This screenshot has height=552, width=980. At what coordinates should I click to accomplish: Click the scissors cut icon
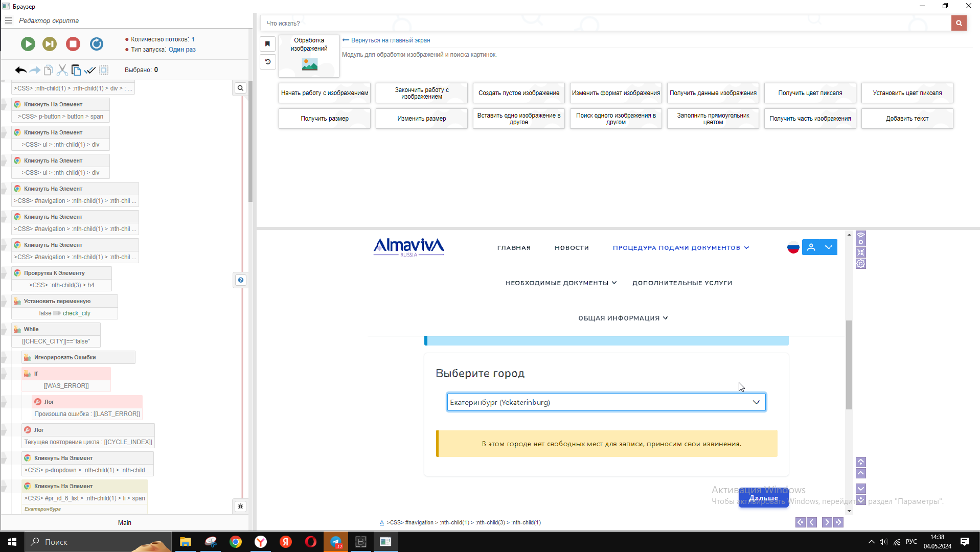pyautogui.click(x=62, y=70)
